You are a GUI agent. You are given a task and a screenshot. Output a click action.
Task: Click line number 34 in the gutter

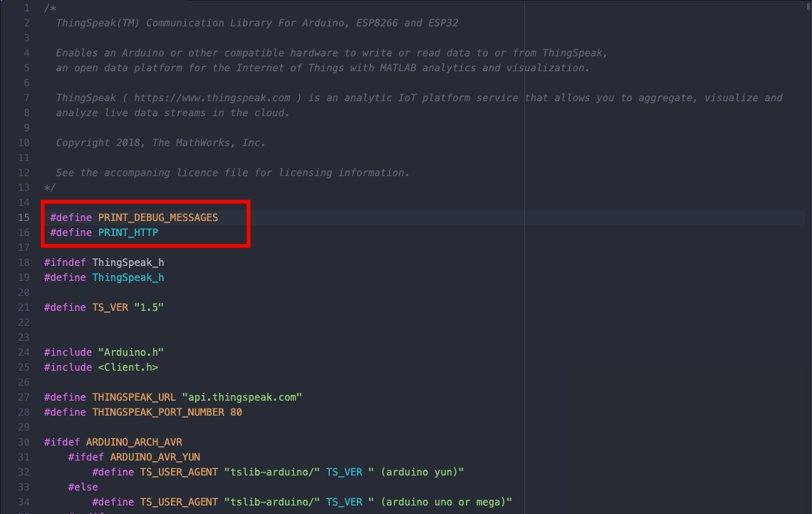click(24, 502)
